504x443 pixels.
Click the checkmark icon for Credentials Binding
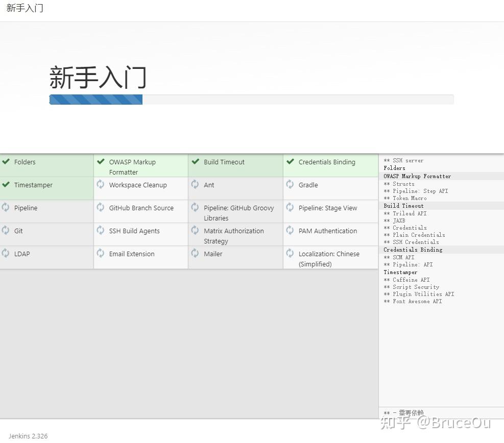click(x=290, y=161)
